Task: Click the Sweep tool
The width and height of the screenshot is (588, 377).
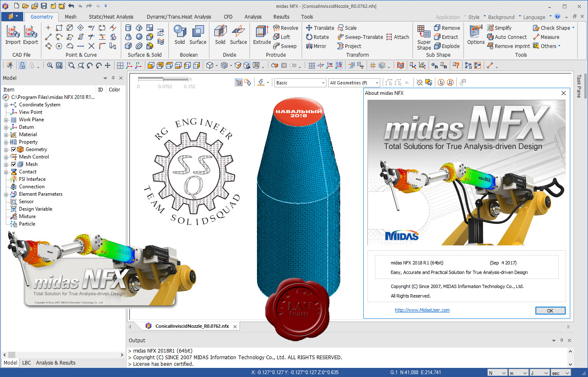Action: coord(285,46)
